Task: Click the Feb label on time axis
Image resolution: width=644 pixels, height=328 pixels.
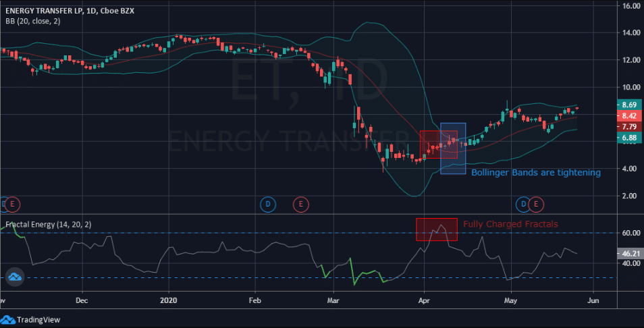Action: pos(255,300)
